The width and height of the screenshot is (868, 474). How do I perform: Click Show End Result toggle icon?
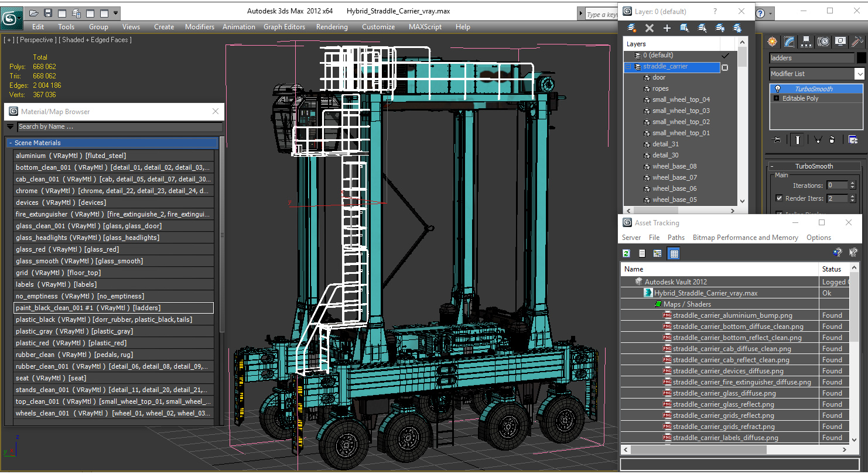point(797,139)
